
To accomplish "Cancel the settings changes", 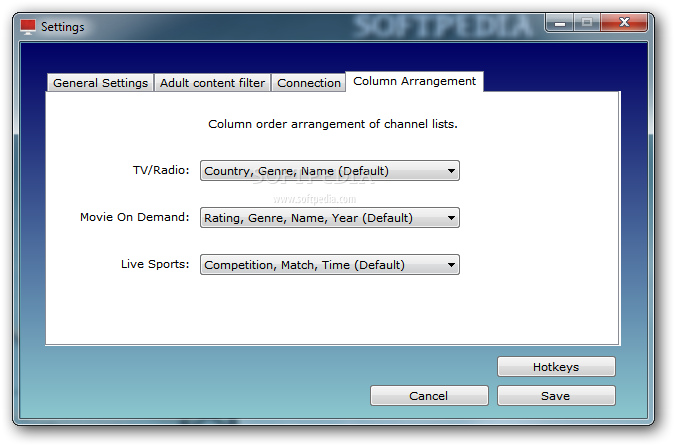I will tap(429, 396).
